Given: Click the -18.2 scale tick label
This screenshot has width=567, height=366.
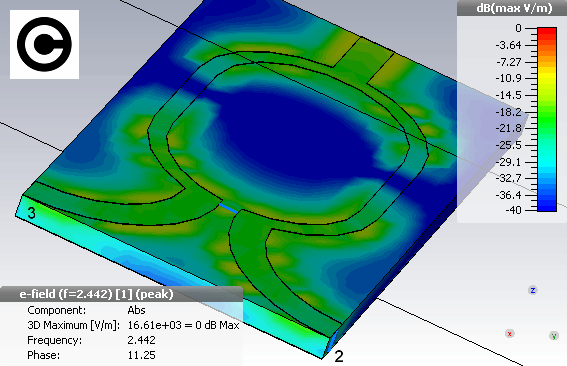Looking at the screenshot, I should [508, 112].
